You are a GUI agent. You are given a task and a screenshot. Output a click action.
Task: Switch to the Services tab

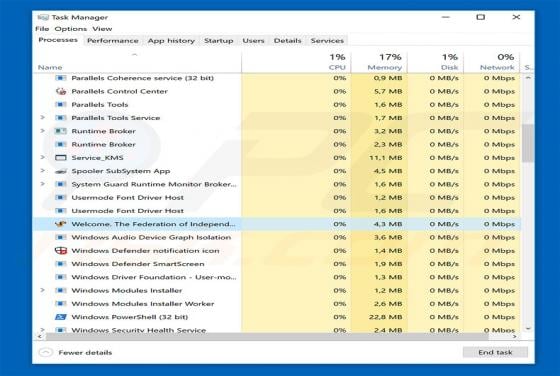327,41
